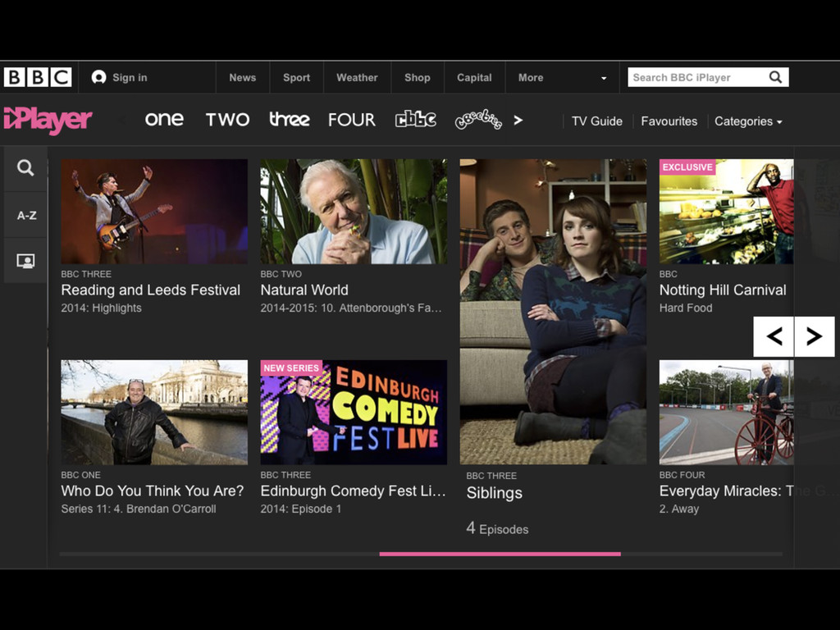Select the CBBC channel logo
840x630 pixels.
(416, 119)
